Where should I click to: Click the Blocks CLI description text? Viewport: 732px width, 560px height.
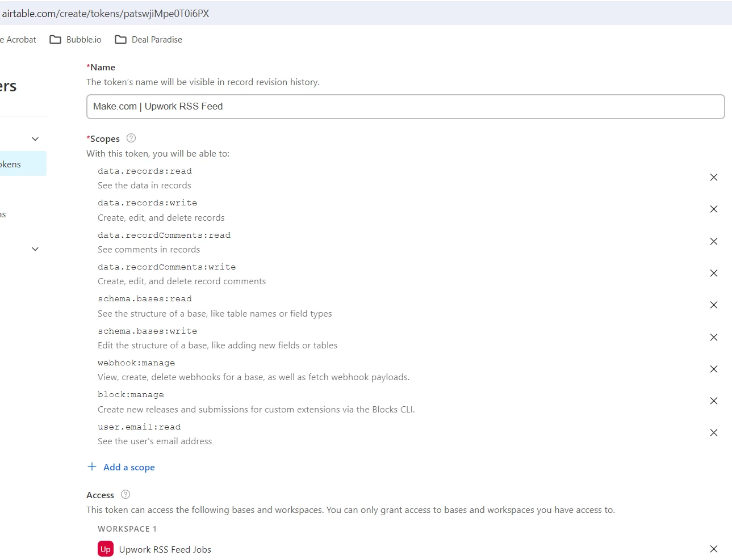pos(256,410)
